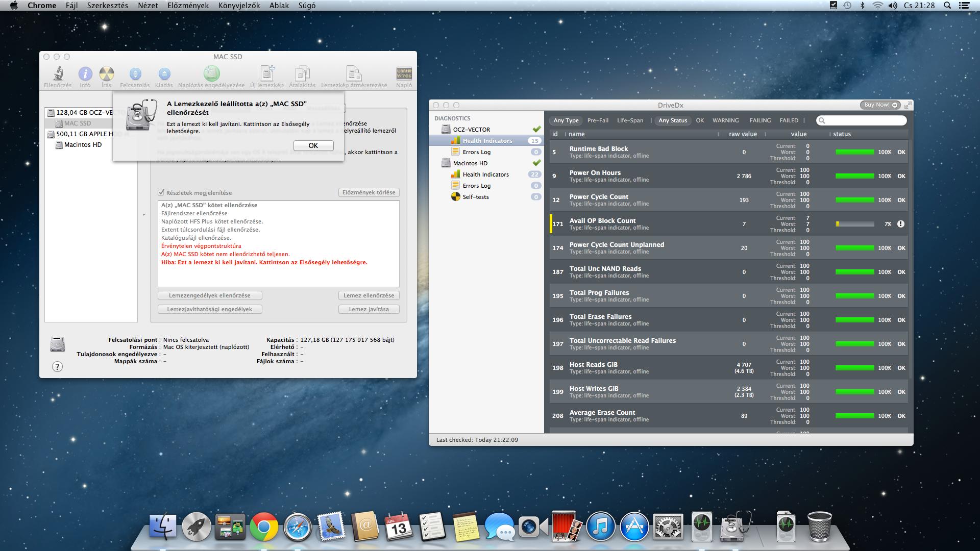This screenshot has height=551, width=980.
Task: Sort DriveDx table by id column
Action: (x=555, y=134)
